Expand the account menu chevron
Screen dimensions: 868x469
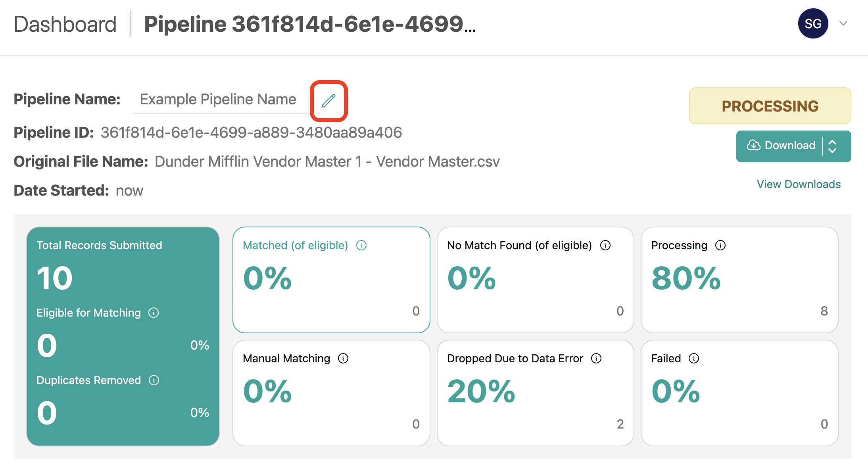coord(843,24)
